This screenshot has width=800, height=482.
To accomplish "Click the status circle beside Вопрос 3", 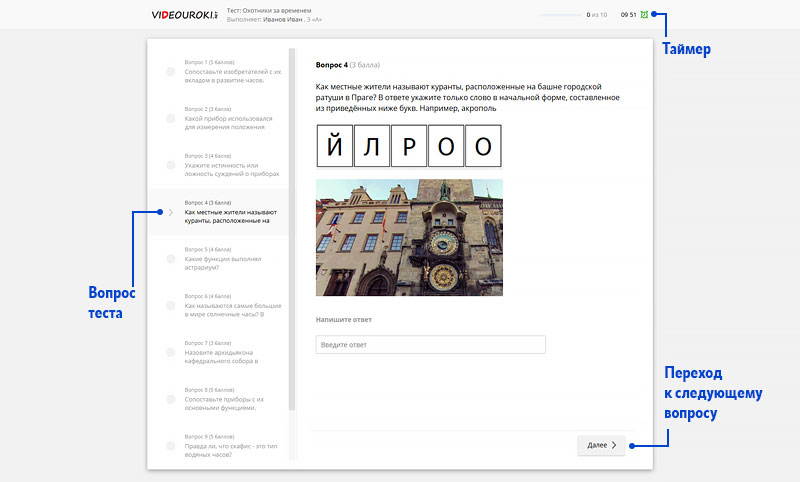I will [171, 165].
